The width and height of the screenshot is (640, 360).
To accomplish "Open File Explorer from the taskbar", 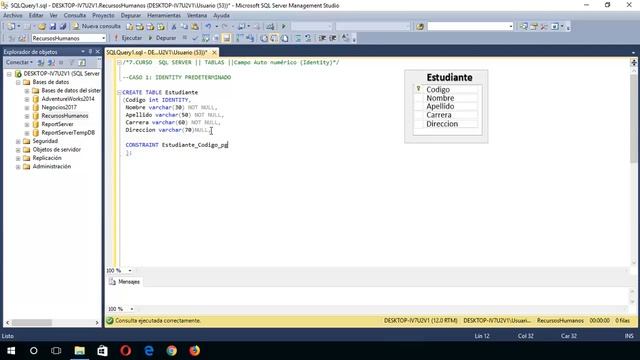I will point(80,351).
